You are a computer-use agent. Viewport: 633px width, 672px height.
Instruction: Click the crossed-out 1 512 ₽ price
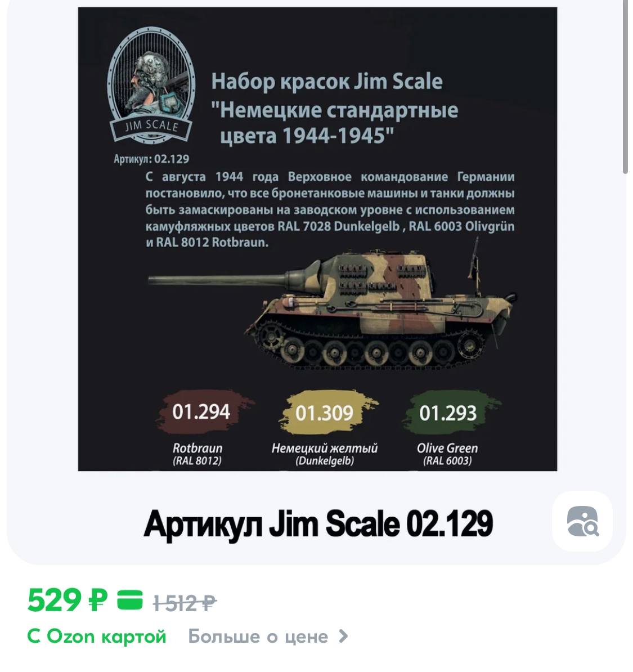[x=185, y=603]
